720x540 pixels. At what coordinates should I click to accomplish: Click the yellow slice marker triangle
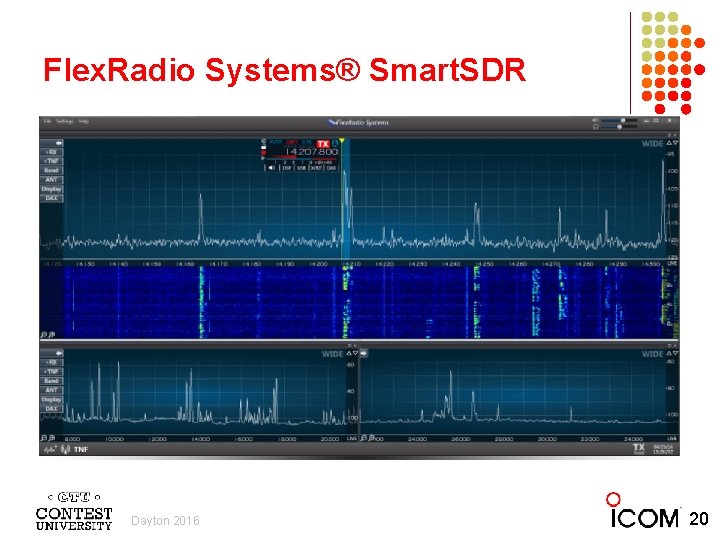(342, 140)
